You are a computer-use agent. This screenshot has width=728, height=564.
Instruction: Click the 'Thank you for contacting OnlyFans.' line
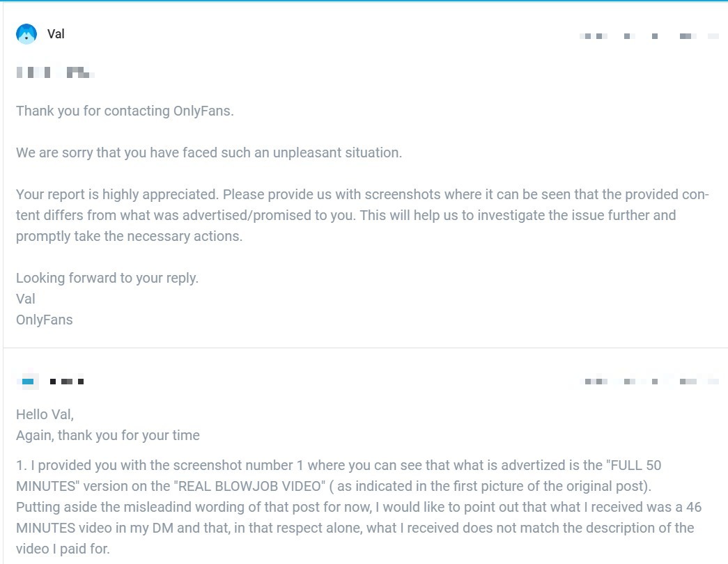click(x=125, y=111)
